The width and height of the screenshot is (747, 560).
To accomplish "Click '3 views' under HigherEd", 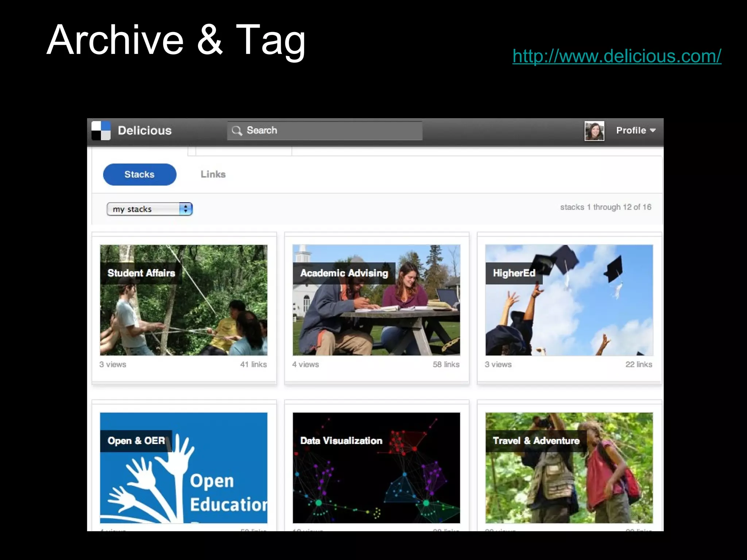I will point(498,364).
